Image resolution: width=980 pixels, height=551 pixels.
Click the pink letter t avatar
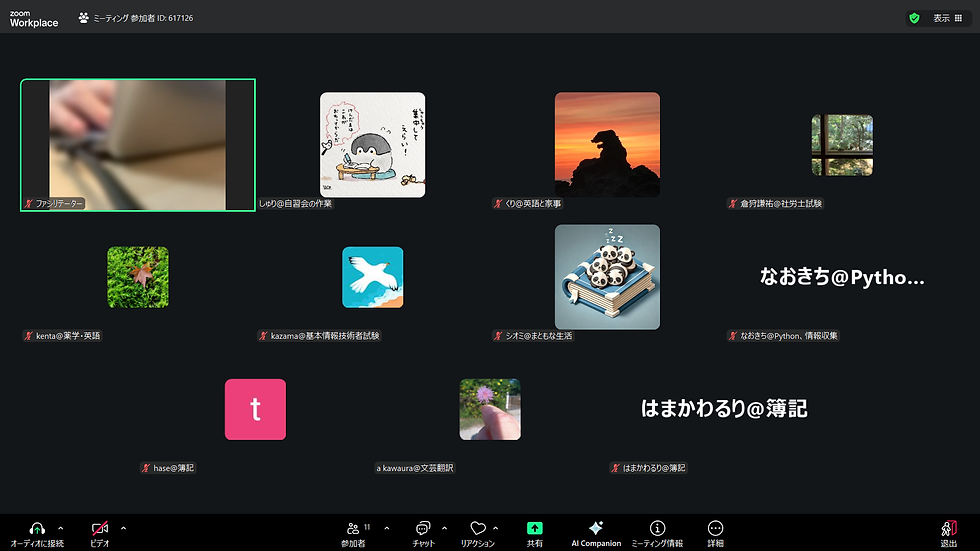(x=256, y=409)
